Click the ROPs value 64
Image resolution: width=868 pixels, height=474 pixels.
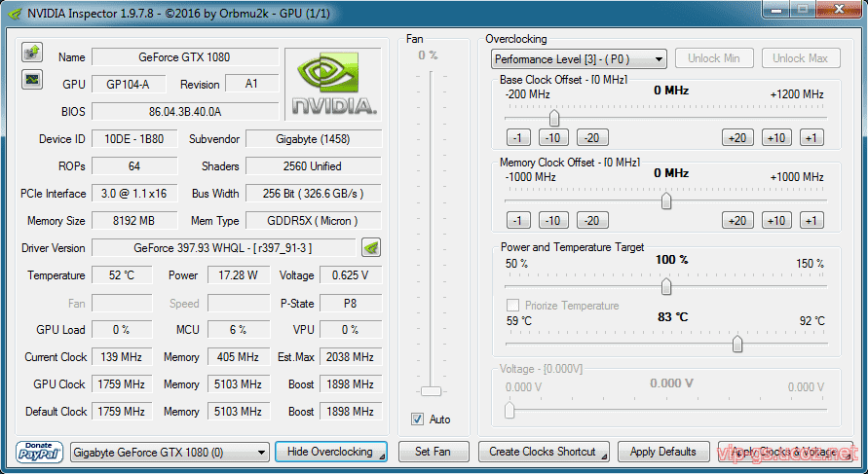coord(134,165)
